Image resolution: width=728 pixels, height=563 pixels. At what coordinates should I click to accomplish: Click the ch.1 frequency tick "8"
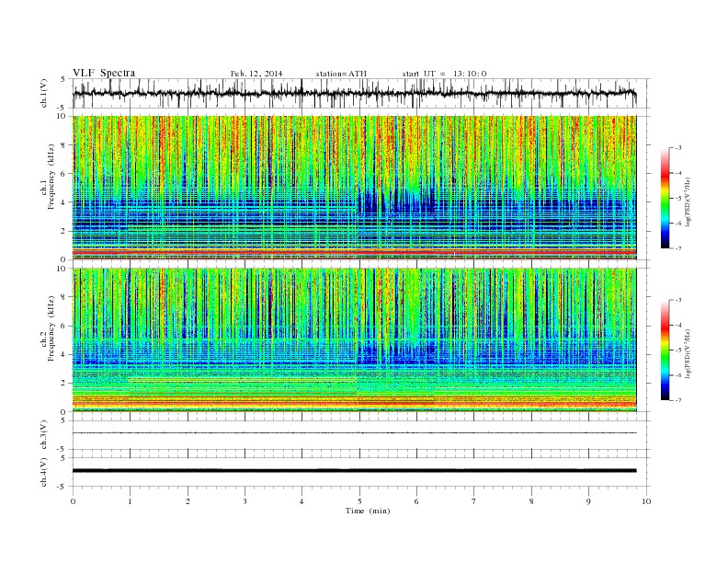tap(64, 145)
